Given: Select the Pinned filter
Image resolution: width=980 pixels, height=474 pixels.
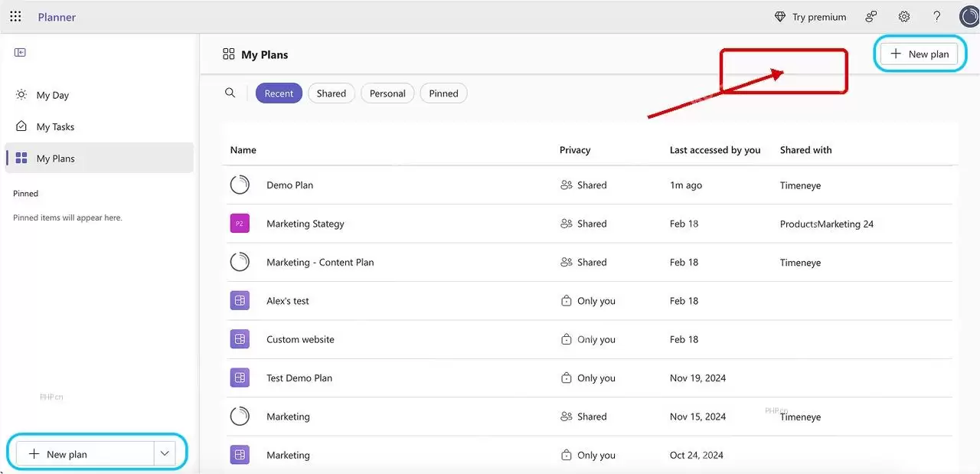Looking at the screenshot, I should click(443, 93).
